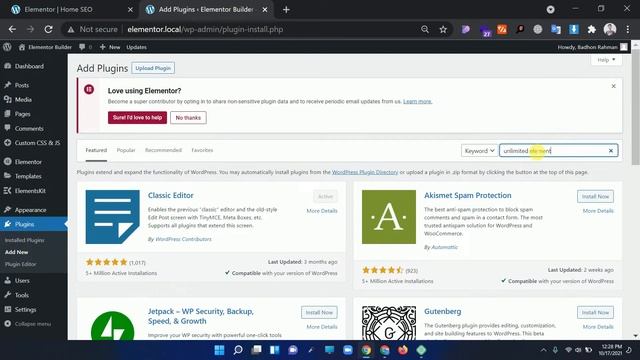The image size is (640, 360).
Task: Click the Upload Plugin button
Action: (153, 68)
